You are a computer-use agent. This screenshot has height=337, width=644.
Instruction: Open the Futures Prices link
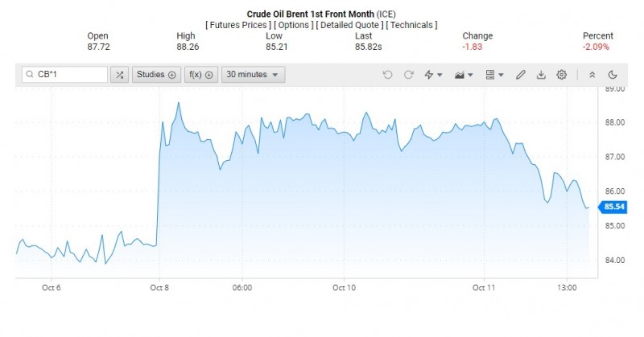pos(237,25)
